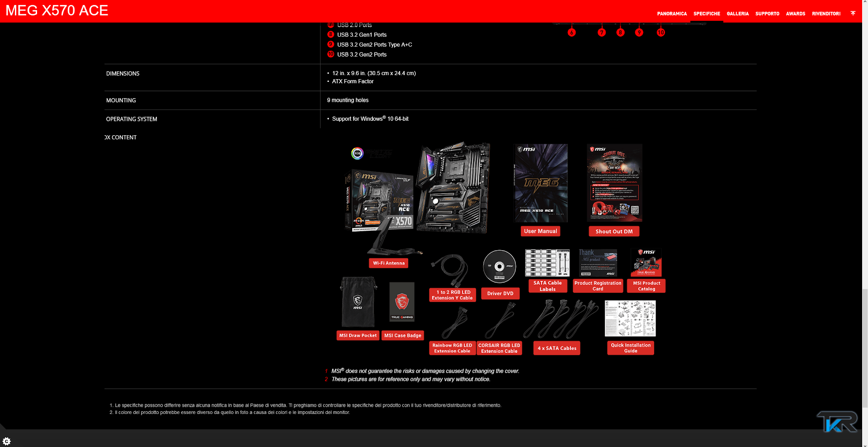Click the MSI product catalog image
This screenshot has height=447, width=868.
click(x=646, y=263)
